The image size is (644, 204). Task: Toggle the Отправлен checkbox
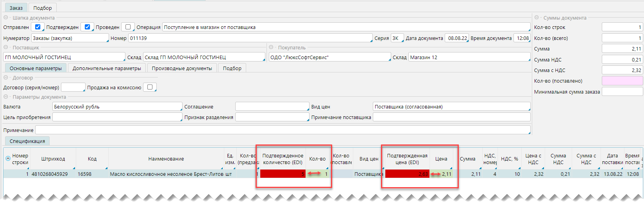(38, 27)
